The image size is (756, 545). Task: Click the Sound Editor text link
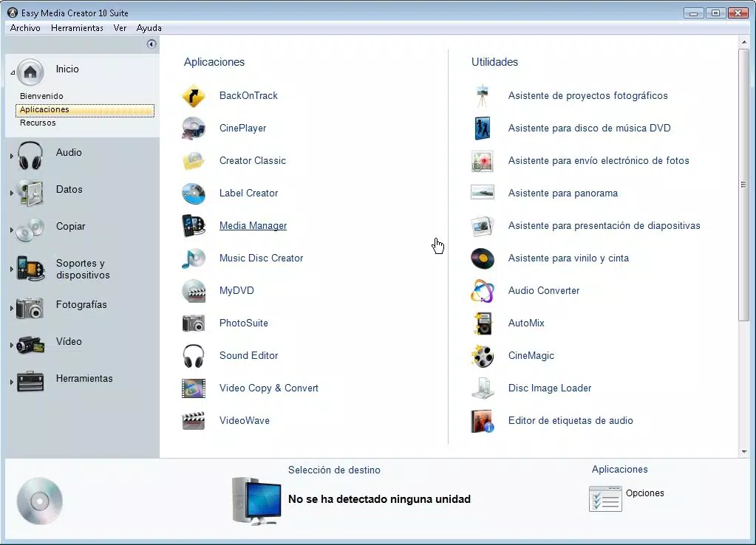pyautogui.click(x=248, y=356)
